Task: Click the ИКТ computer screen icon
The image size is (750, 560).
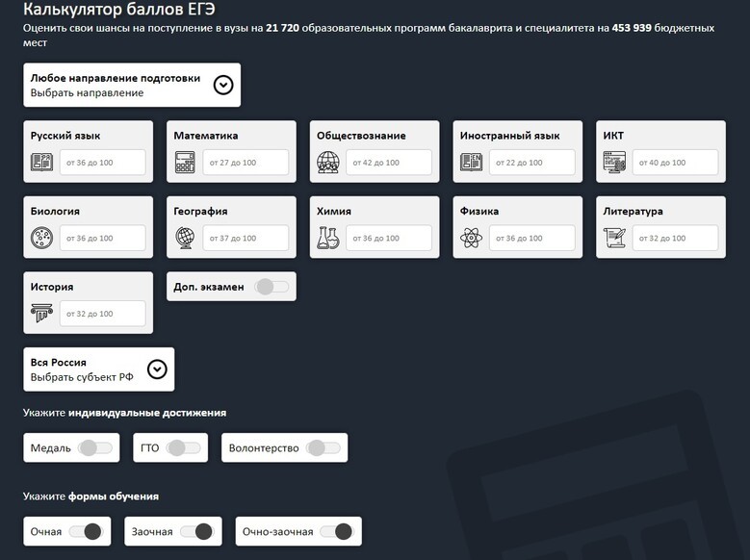Action: 614,162
